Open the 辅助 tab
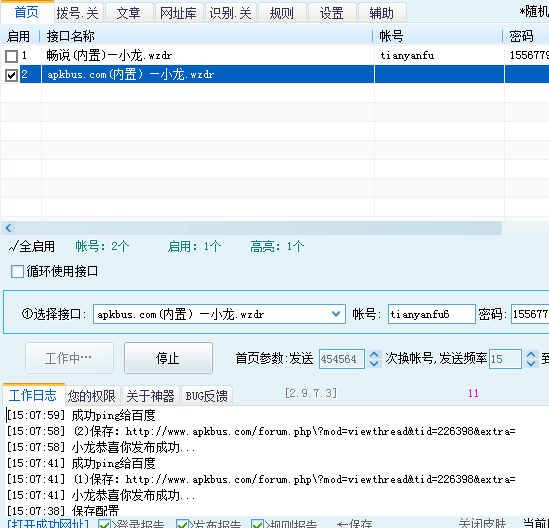The image size is (549, 528). (382, 13)
